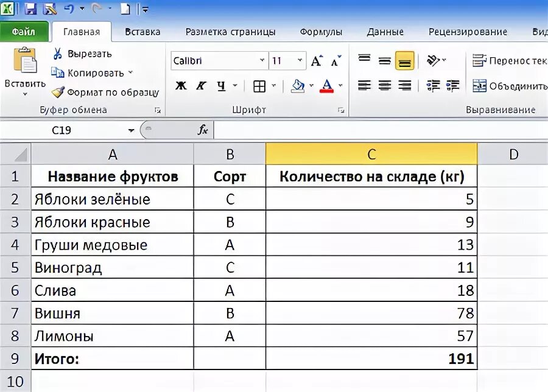Screen dimensions: 548x392
Task: Toggle italic К formatting
Action: [x=200, y=86]
